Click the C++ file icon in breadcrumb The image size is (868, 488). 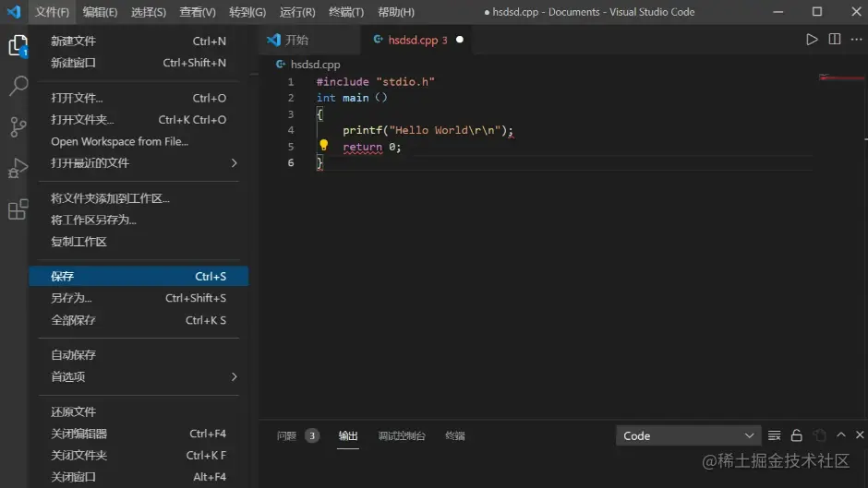tap(281, 65)
